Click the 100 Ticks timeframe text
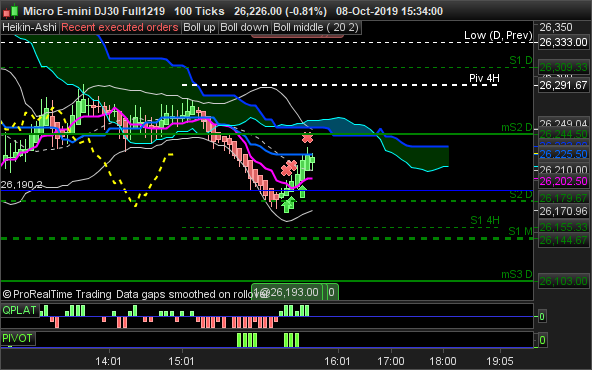This screenshot has height=370, width=592. [199, 11]
